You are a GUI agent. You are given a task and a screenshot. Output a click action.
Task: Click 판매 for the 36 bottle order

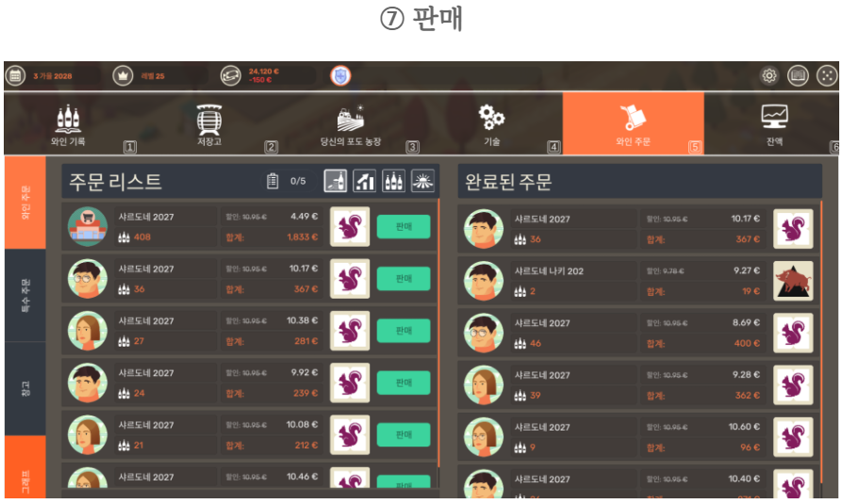coord(404,279)
